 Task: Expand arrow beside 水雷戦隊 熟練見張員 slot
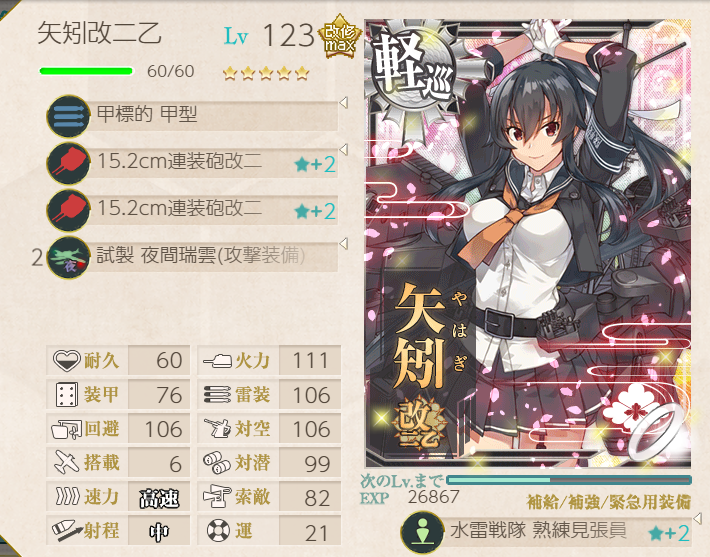(x=698, y=518)
